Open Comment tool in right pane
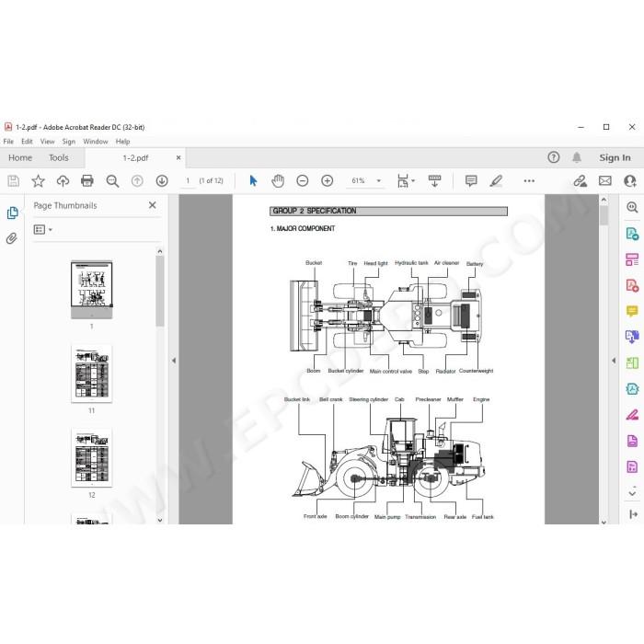This screenshot has width=644, height=644. tap(632, 311)
